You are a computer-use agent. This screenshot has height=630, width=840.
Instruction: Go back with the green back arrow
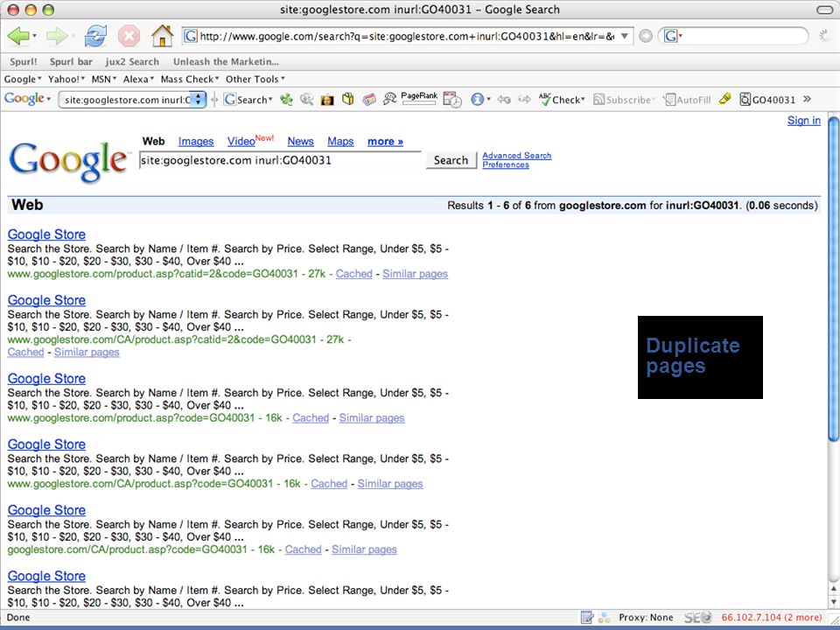18,37
